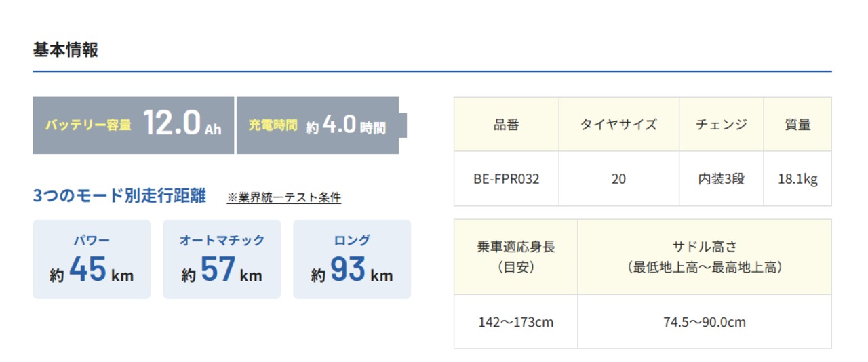
Task: Click the tire size value 20 cell
Action: [618, 179]
